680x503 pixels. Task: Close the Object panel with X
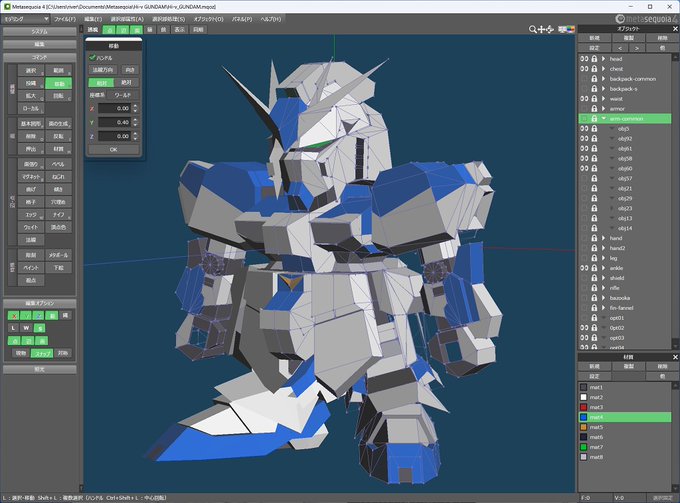point(675,29)
